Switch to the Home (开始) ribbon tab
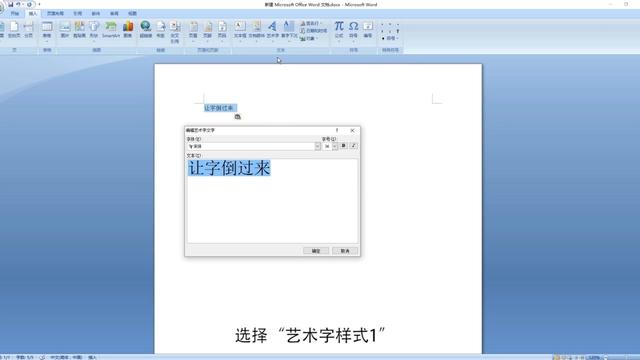 point(15,13)
